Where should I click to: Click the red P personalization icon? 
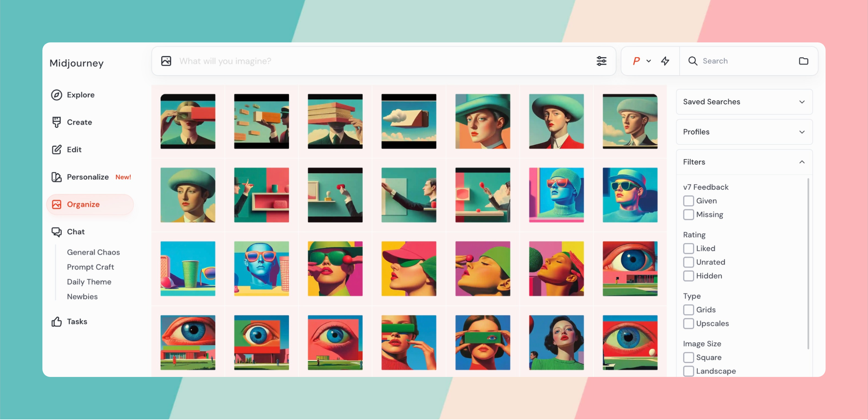click(636, 61)
